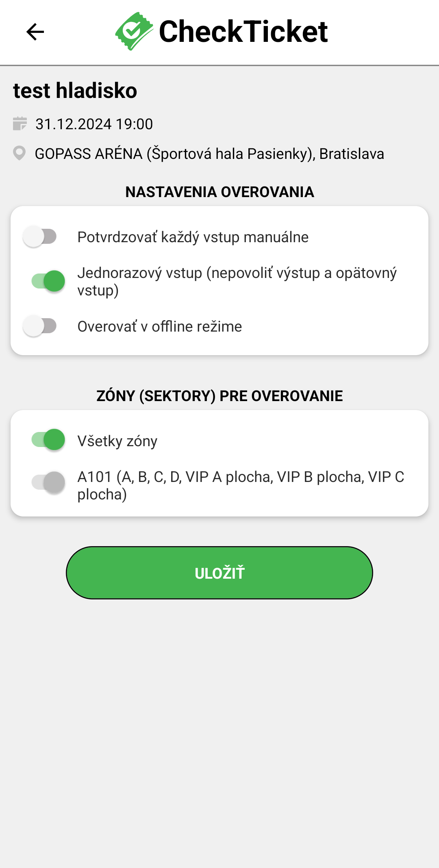Click the GOPASS ARÉNA venue text
The width and height of the screenshot is (439, 868).
[x=209, y=154]
